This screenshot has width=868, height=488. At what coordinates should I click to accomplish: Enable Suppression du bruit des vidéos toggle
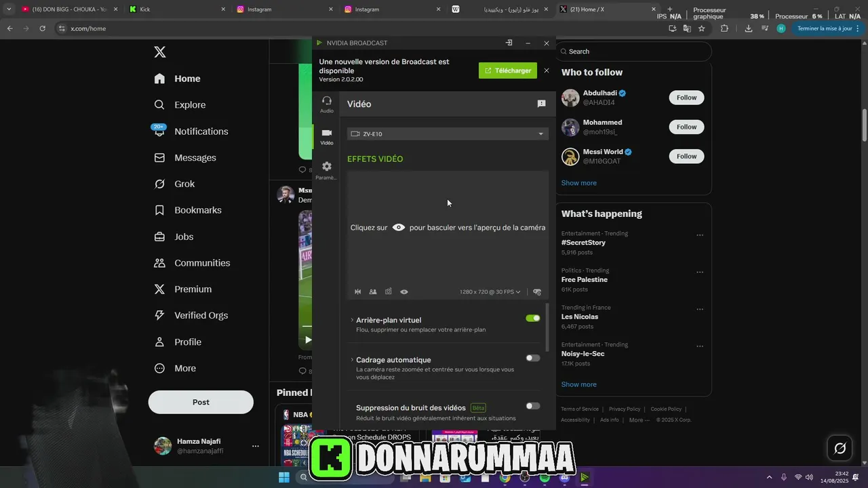[533, 406]
